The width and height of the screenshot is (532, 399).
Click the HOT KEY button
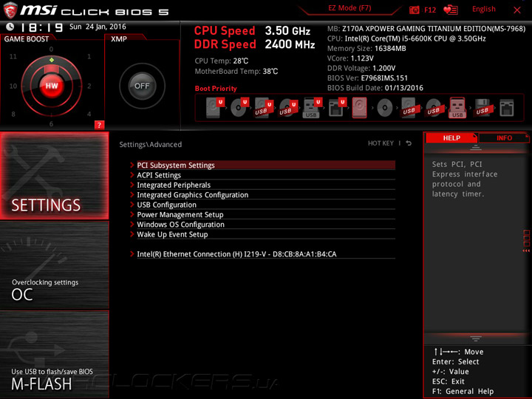[x=381, y=143]
